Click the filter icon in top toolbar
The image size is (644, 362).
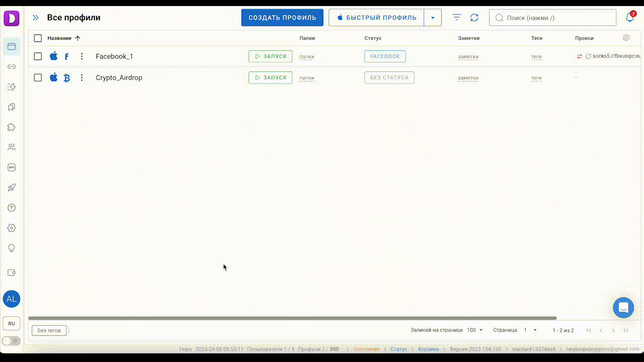pos(457,18)
